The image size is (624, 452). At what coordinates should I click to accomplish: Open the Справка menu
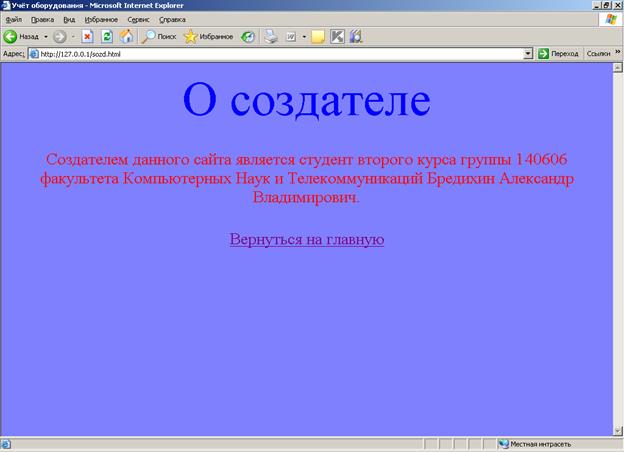(x=172, y=19)
